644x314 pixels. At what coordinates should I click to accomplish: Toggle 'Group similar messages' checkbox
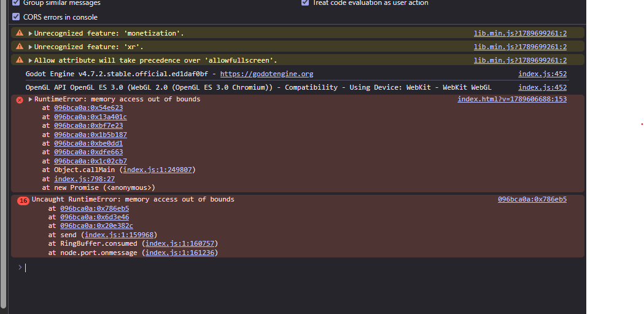pos(16,2)
